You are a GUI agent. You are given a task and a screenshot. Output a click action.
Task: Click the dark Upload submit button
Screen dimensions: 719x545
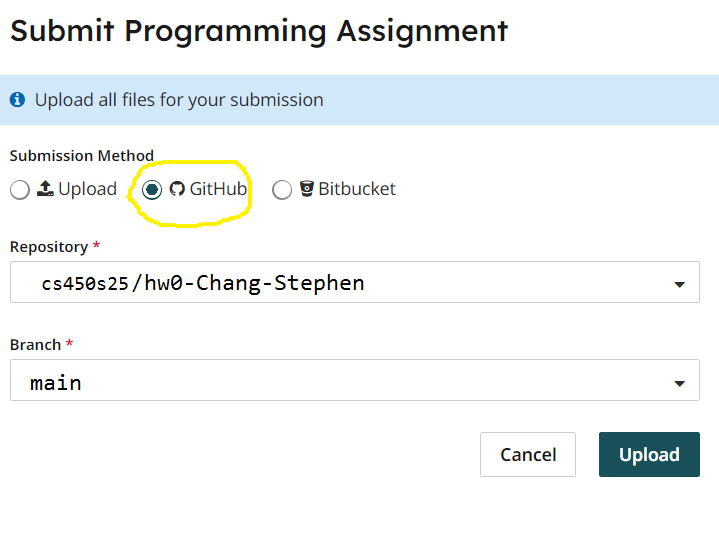coord(649,454)
